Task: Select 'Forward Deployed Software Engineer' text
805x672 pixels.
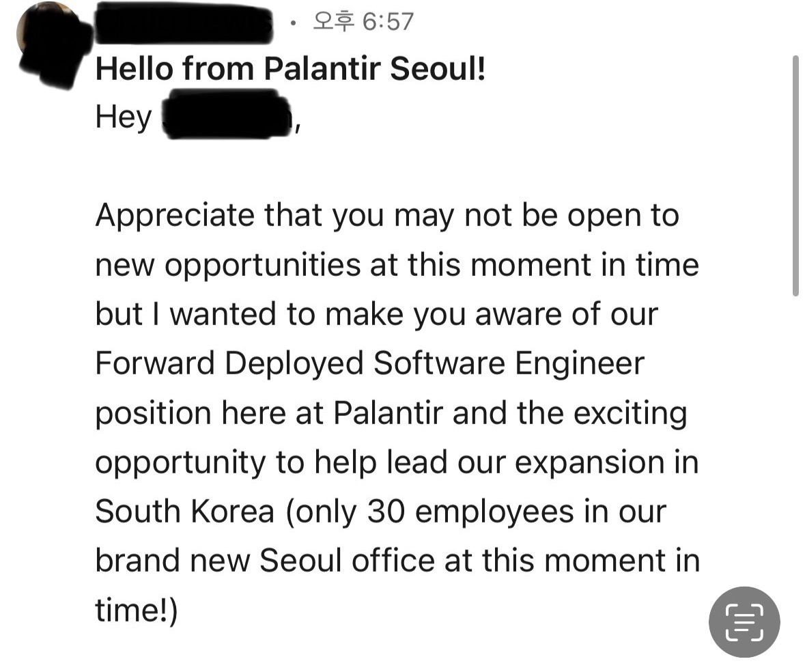Action: [369, 364]
